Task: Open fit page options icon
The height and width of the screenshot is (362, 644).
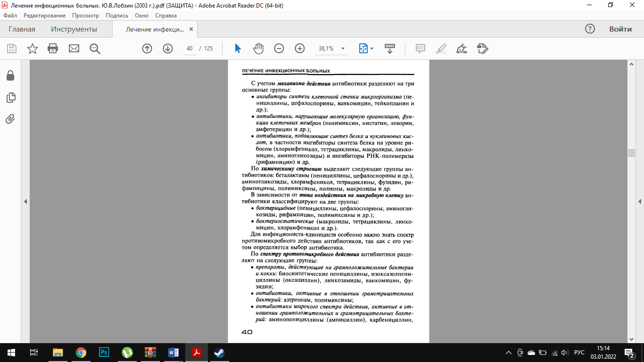Action: tap(366, 49)
